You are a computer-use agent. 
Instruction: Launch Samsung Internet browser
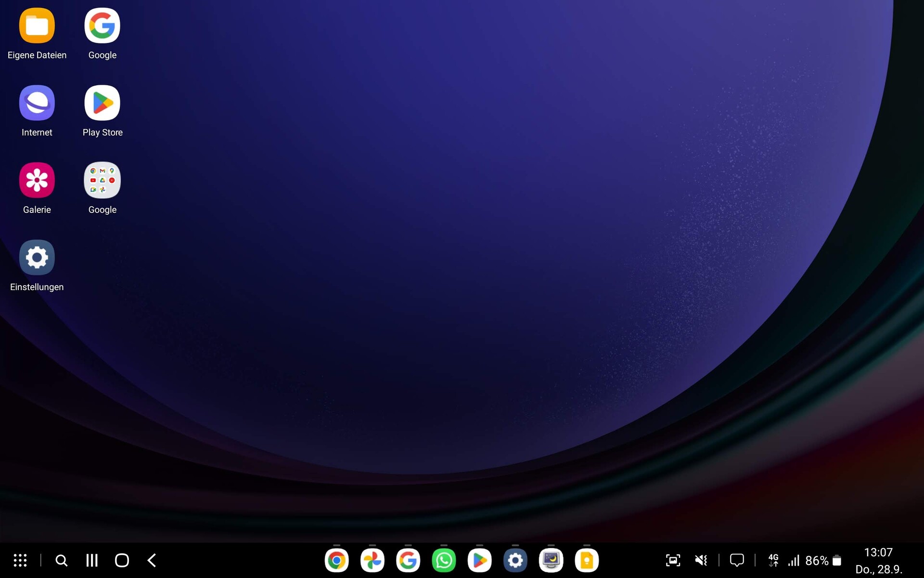point(37,103)
